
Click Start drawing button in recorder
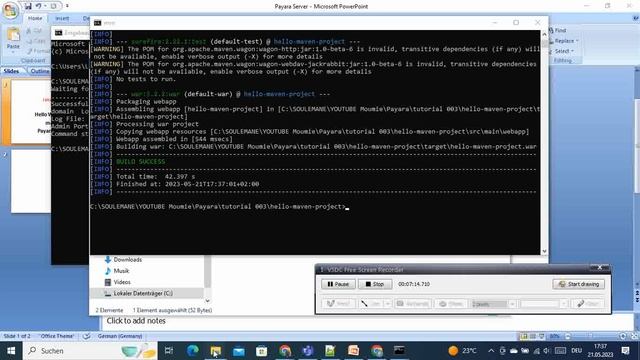point(578,284)
